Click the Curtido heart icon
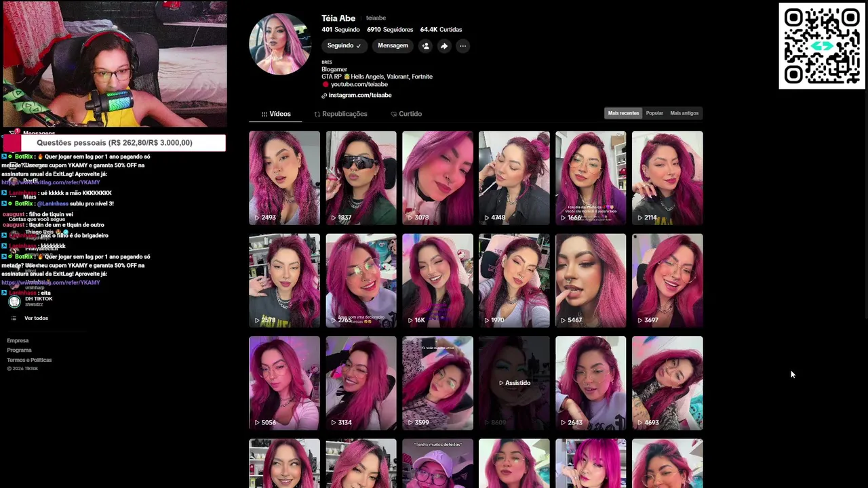The height and width of the screenshot is (488, 868). 394,114
